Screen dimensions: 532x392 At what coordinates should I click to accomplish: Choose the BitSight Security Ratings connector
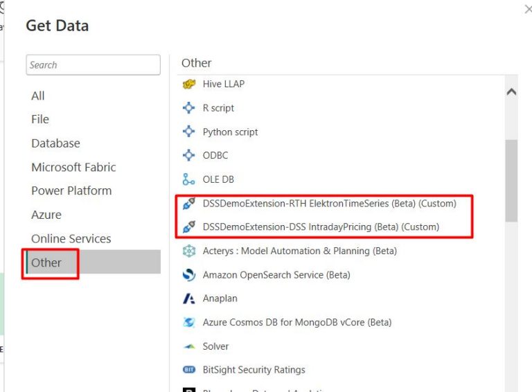pos(254,370)
